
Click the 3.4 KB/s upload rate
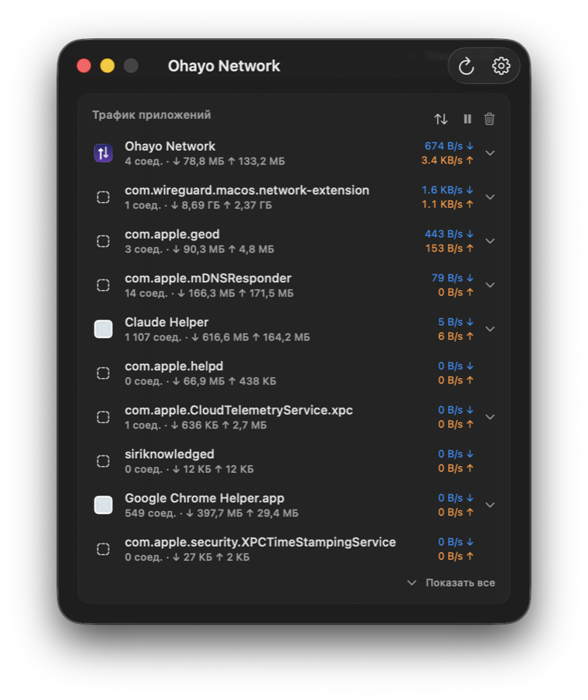(x=447, y=160)
